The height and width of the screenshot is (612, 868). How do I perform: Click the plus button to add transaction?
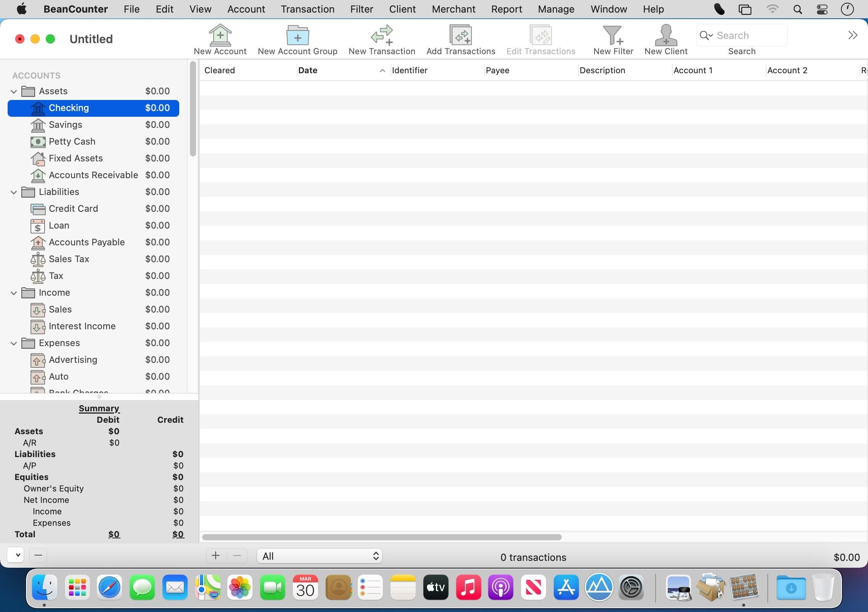coord(216,556)
